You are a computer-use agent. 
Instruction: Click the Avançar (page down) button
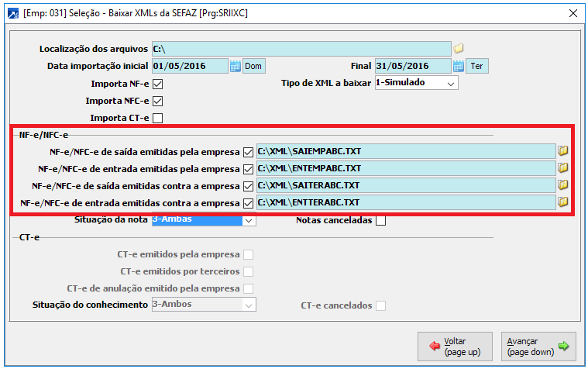coord(538,346)
